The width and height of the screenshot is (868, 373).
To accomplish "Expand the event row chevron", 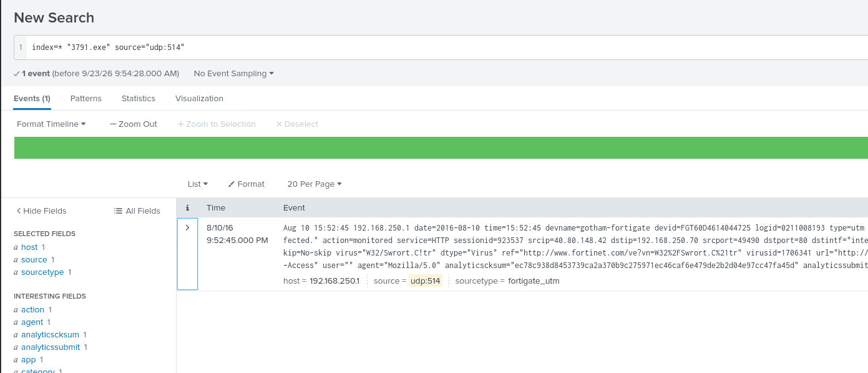I will coord(187,227).
